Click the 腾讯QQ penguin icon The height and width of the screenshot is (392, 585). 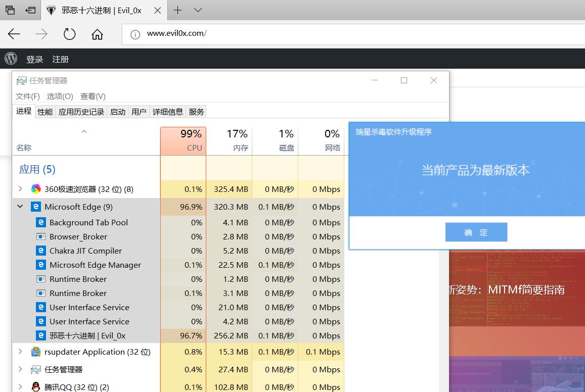tap(36, 387)
